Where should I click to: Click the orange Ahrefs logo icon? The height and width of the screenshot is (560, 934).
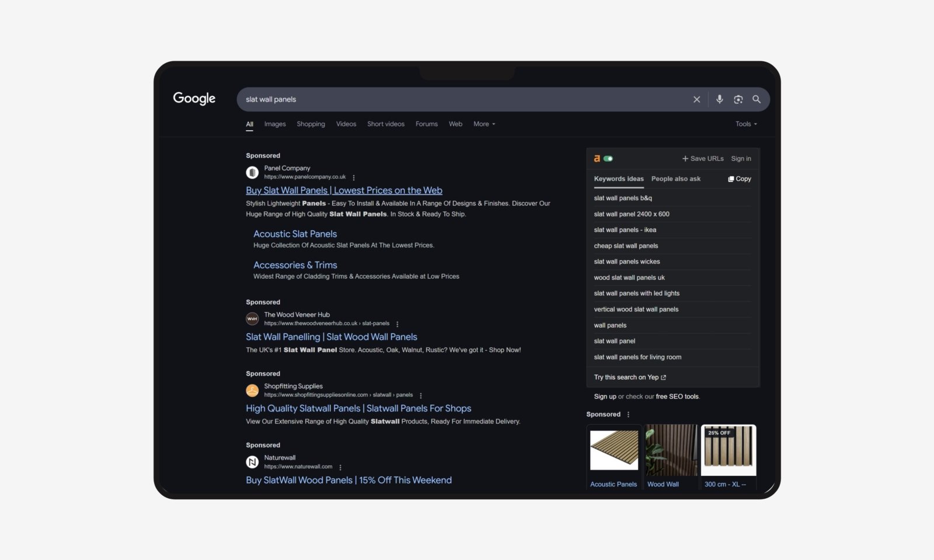point(597,159)
